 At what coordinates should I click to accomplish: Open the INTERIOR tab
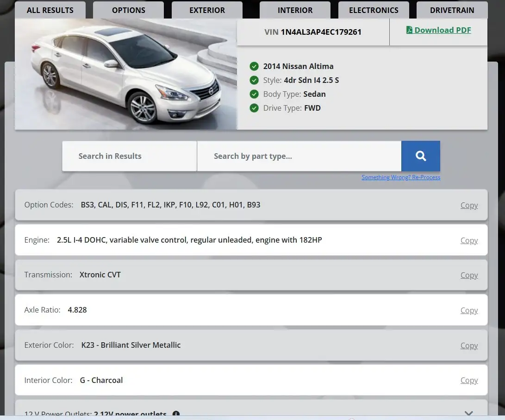(295, 10)
